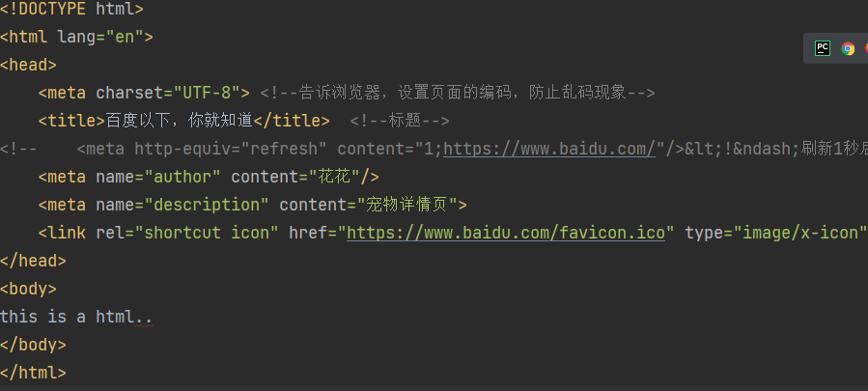Click the html lang="en" opening tag
Image resolution: width=868 pixels, height=391 pixels.
76,38
